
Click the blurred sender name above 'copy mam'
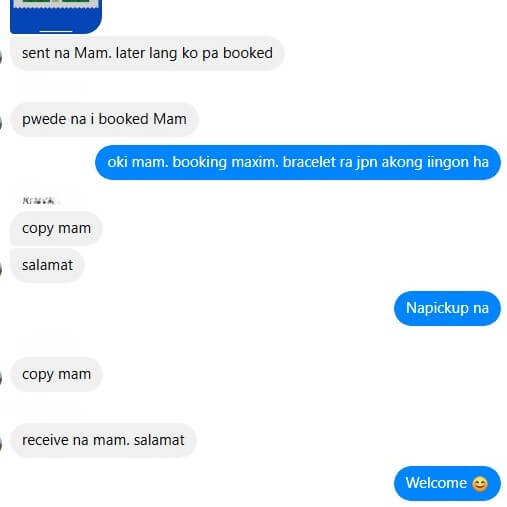click(39, 200)
